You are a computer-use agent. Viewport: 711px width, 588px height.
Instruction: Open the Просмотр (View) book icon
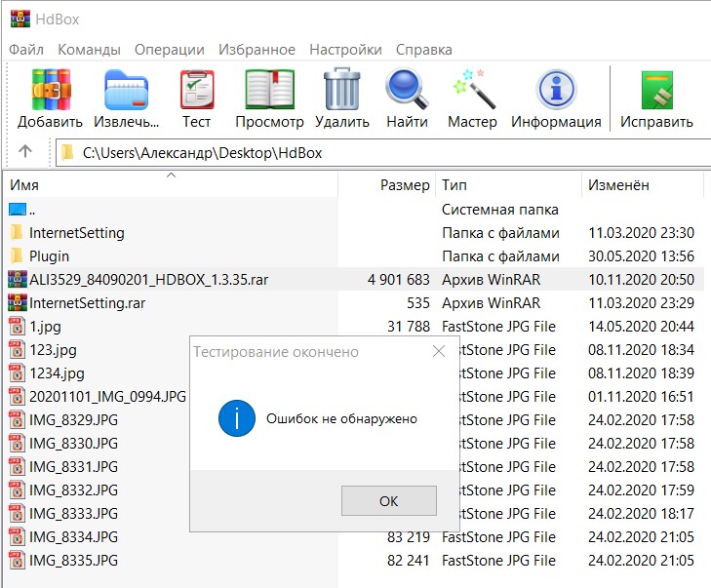[270, 90]
